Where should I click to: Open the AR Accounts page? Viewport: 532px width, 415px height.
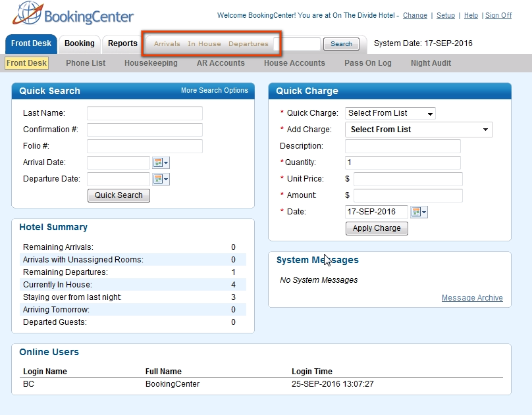point(221,63)
